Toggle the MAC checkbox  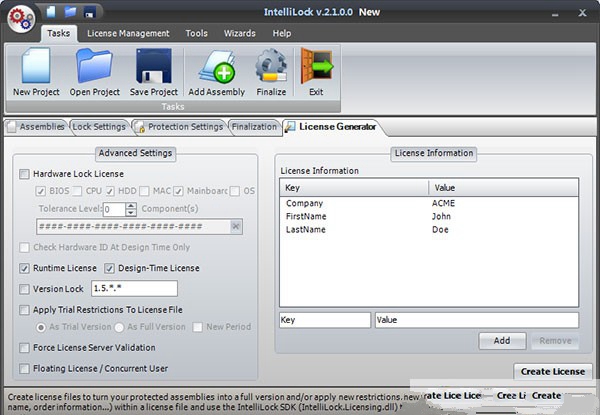point(144,191)
